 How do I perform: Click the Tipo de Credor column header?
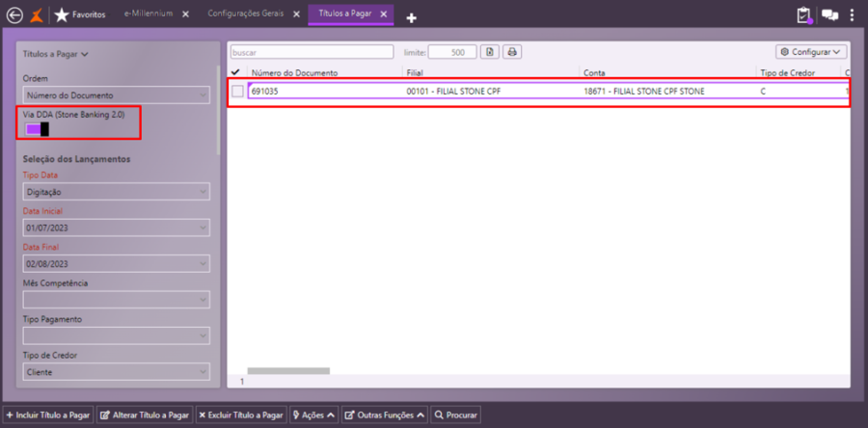point(787,73)
